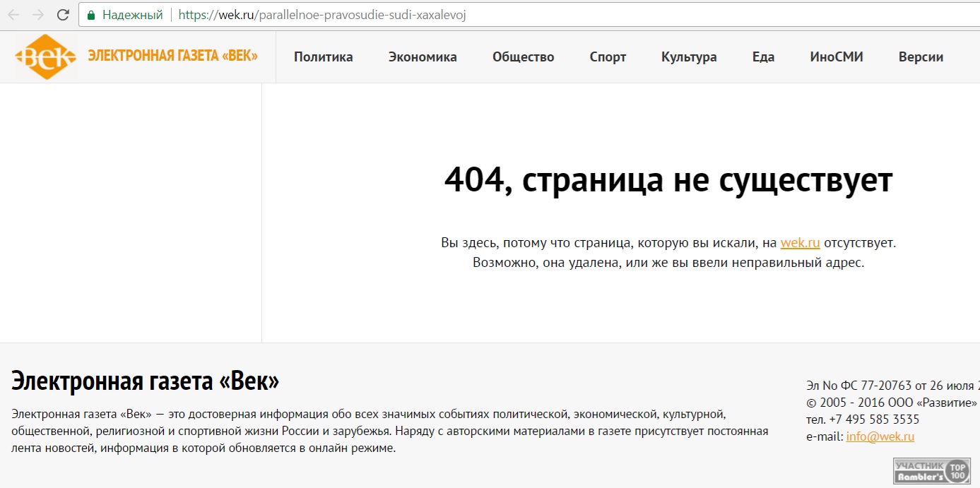Select the ИноСМИ menu item
This screenshot has height=488, width=980.
(837, 57)
